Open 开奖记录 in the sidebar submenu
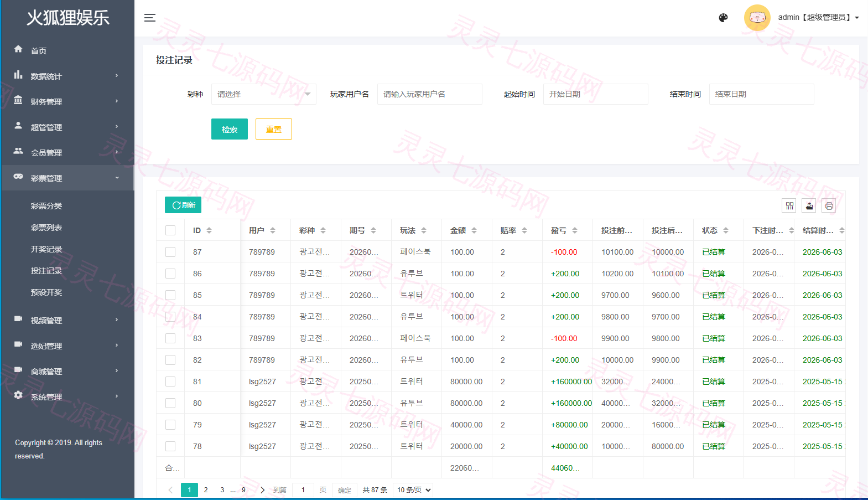 (46, 249)
